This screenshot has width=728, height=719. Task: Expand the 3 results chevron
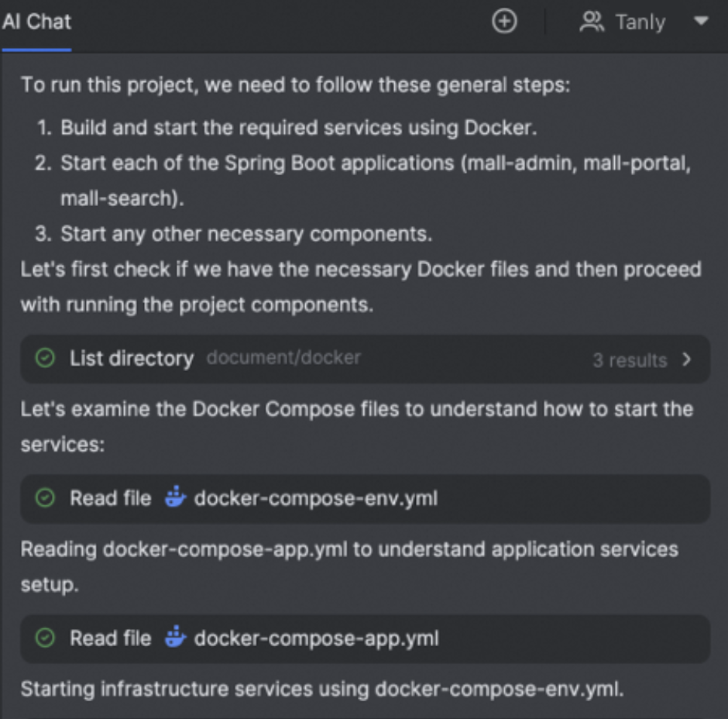(x=687, y=359)
